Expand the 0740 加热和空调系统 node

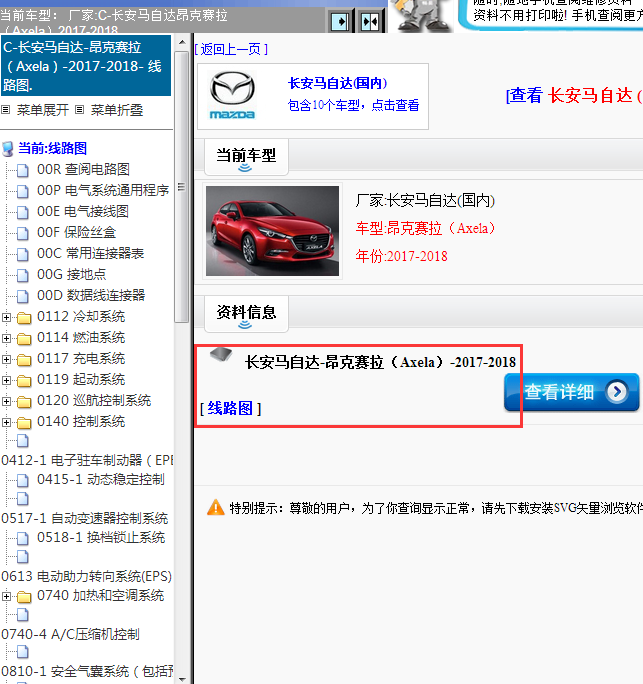coord(6,596)
